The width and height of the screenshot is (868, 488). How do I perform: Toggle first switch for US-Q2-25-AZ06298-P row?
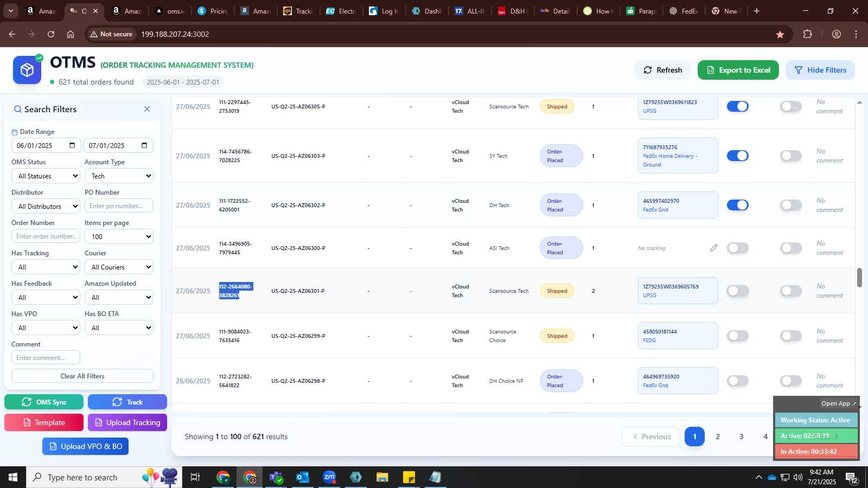(737, 381)
